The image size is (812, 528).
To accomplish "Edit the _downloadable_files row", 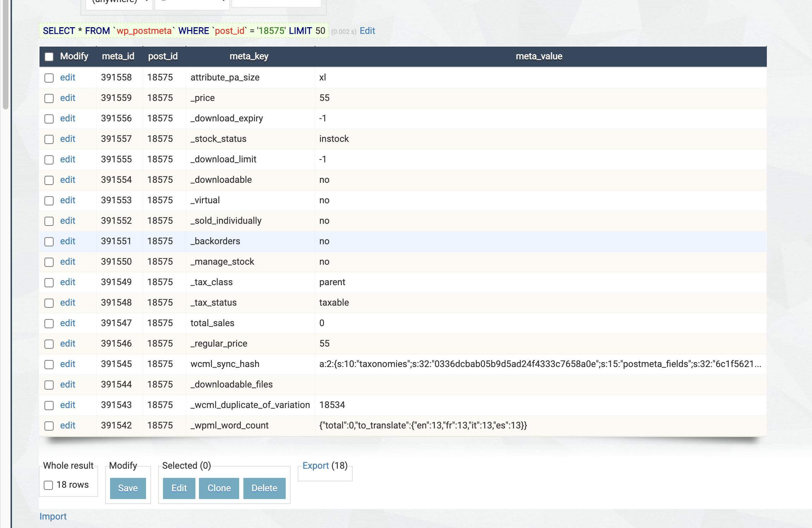I will [x=68, y=384].
